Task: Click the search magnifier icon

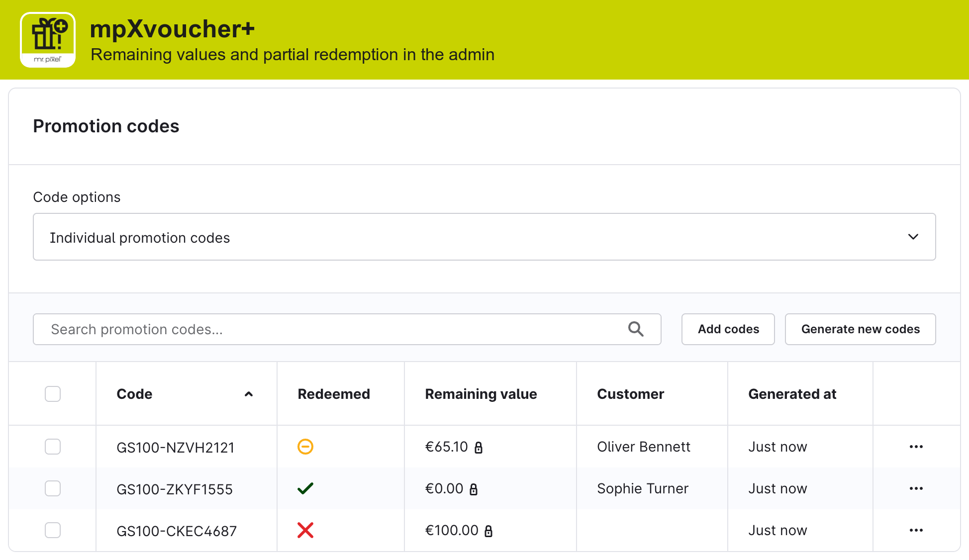Action: click(x=636, y=329)
